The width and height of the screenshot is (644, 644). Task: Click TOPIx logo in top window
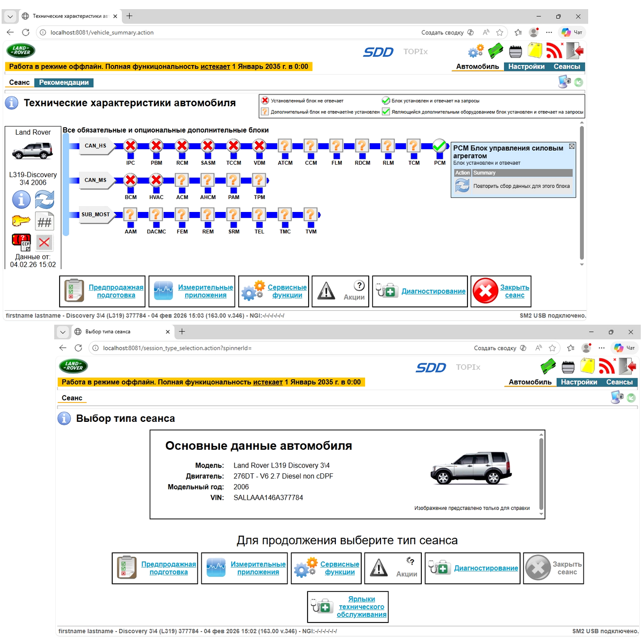[x=415, y=52]
